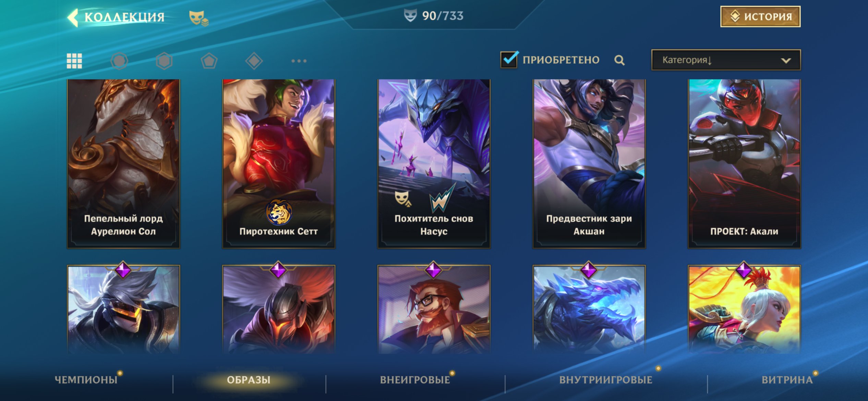Filter by the diamond rarity icon

click(x=254, y=61)
